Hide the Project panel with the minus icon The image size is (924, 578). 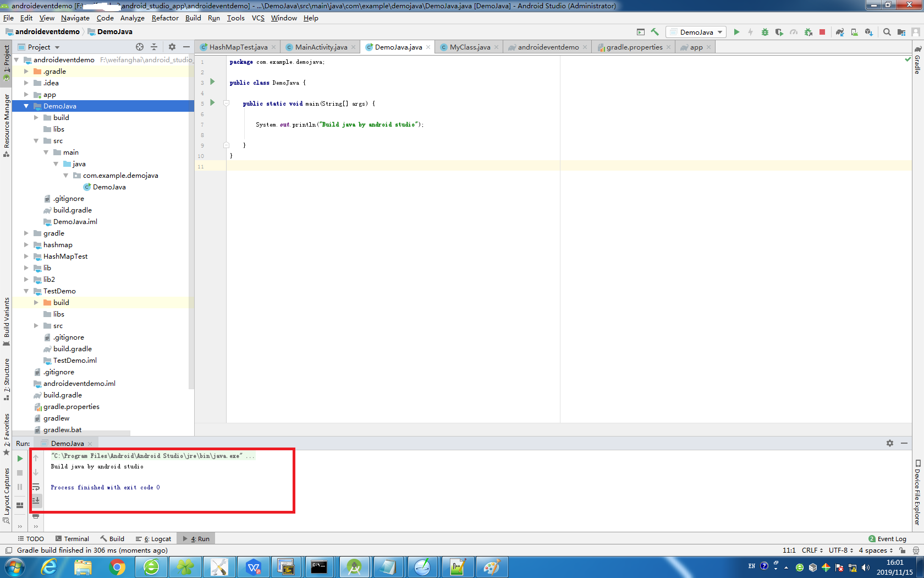click(186, 47)
